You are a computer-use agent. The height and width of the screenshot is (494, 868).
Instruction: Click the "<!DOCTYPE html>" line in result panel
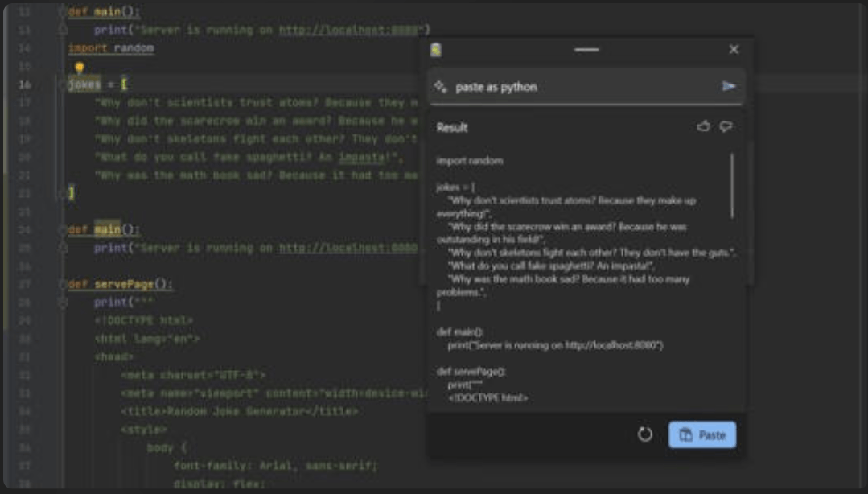[x=487, y=397]
